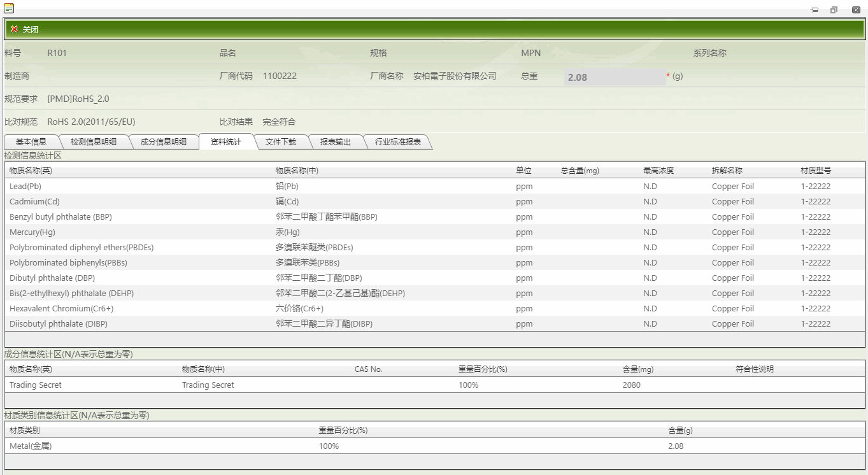Select the Polybrominated biphenyls(PBBs) row

click(x=434, y=262)
